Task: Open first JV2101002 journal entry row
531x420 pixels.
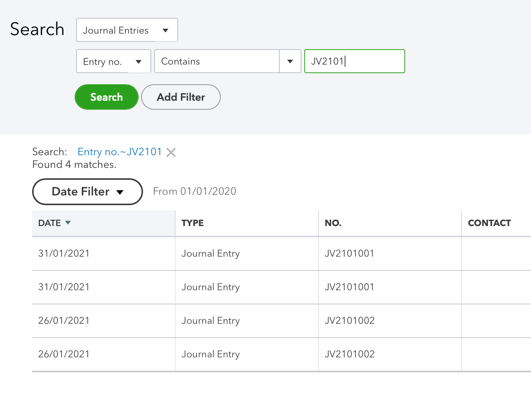Action: (x=350, y=321)
